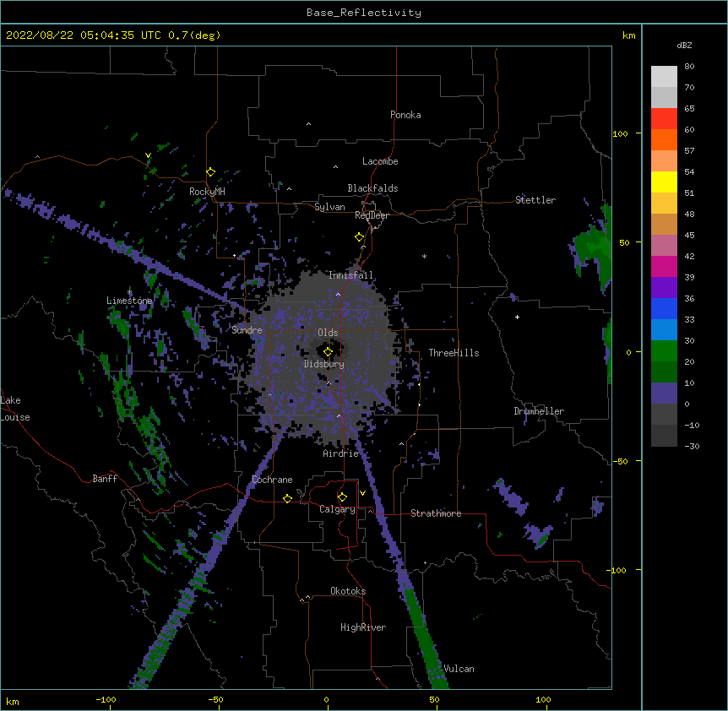Click the dBZ legend heading
The width and height of the screenshot is (728, 711).
pos(684,45)
